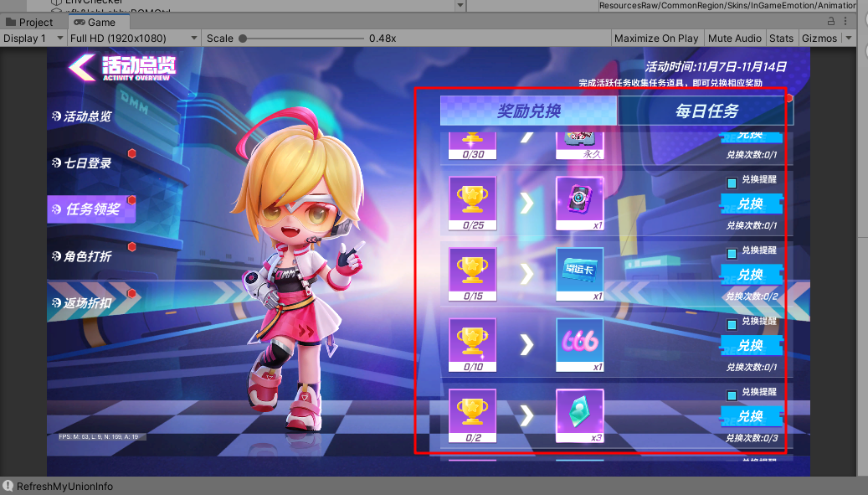Click 兑换 button in the 0/2 row
The width and height of the screenshot is (868, 495).
click(751, 415)
